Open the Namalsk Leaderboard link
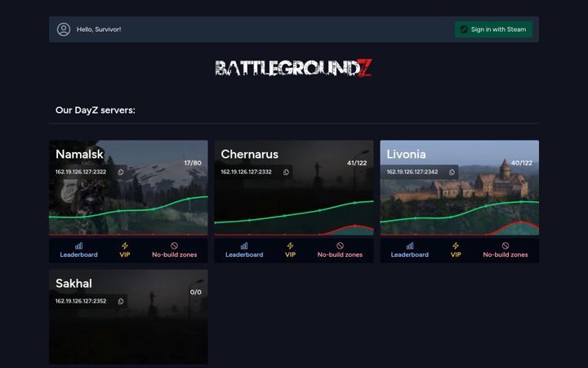Image resolution: width=588 pixels, height=368 pixels. [x=78, y=250]
